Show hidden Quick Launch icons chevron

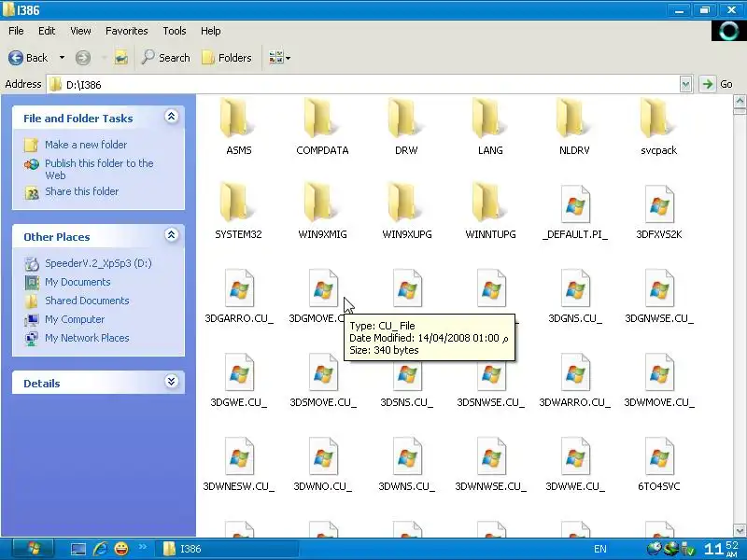[x=143, y=547]
